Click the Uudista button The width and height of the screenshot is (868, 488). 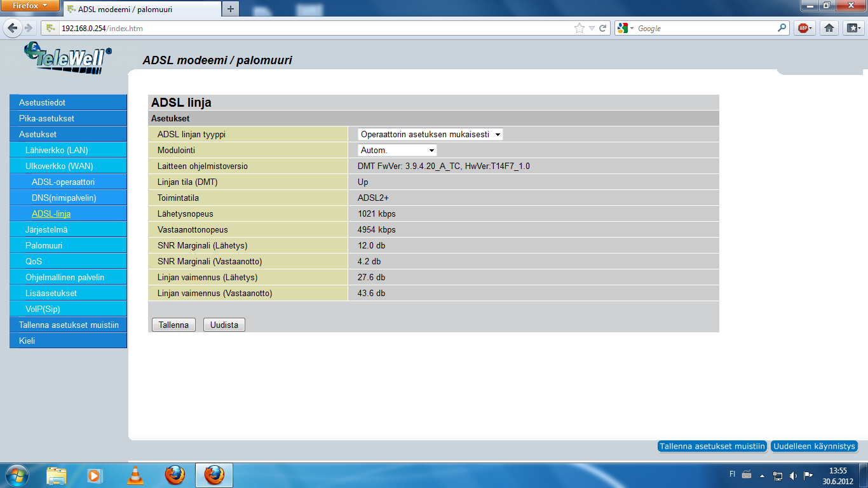(224, 325)
